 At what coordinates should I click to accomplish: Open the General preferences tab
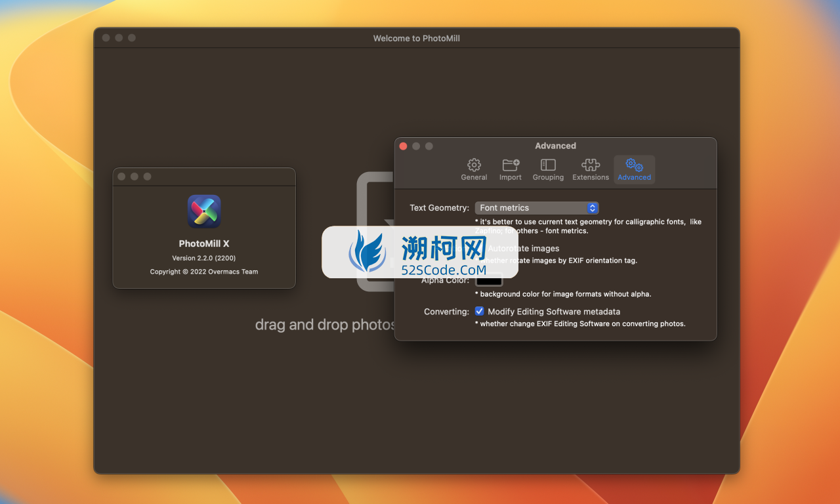pos(474,169)
